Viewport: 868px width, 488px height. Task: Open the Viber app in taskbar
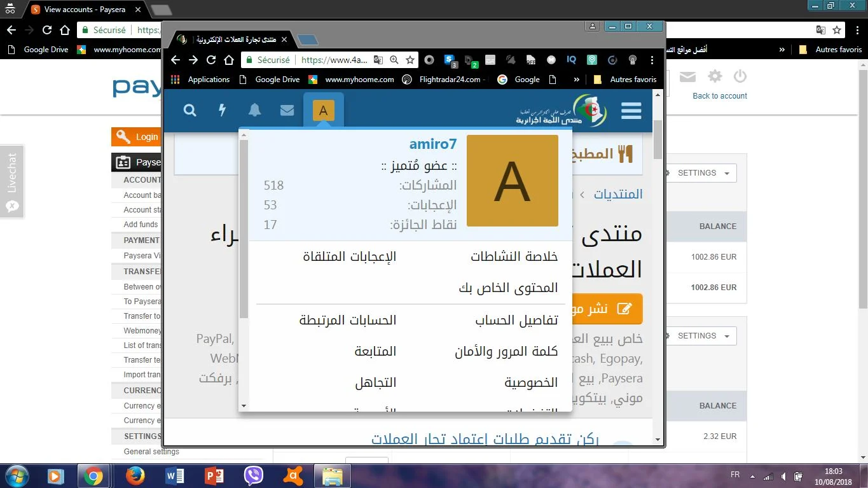pos(254,475)
